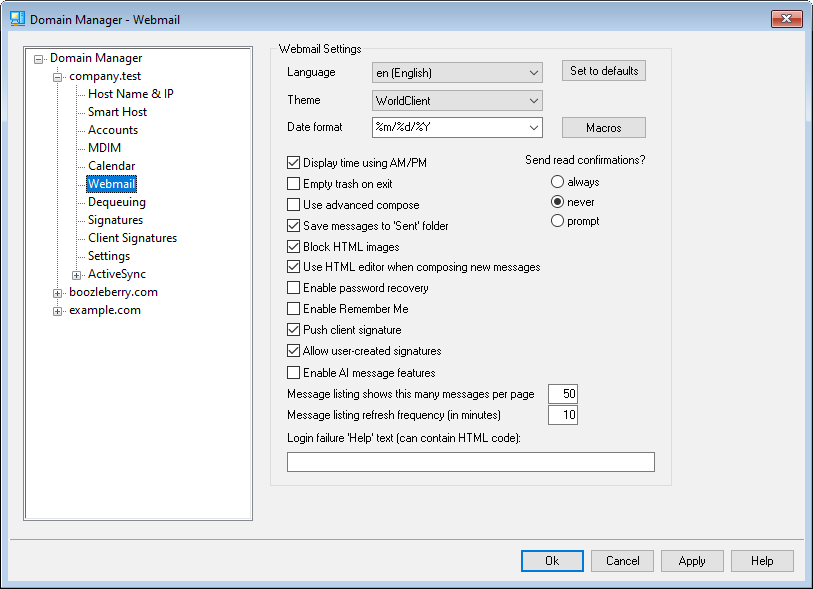Select the 'always' read confirmation option
Image resolution: width=813 pixels, height=589 pixels.
pyautogui.click(x=557, y=182)
